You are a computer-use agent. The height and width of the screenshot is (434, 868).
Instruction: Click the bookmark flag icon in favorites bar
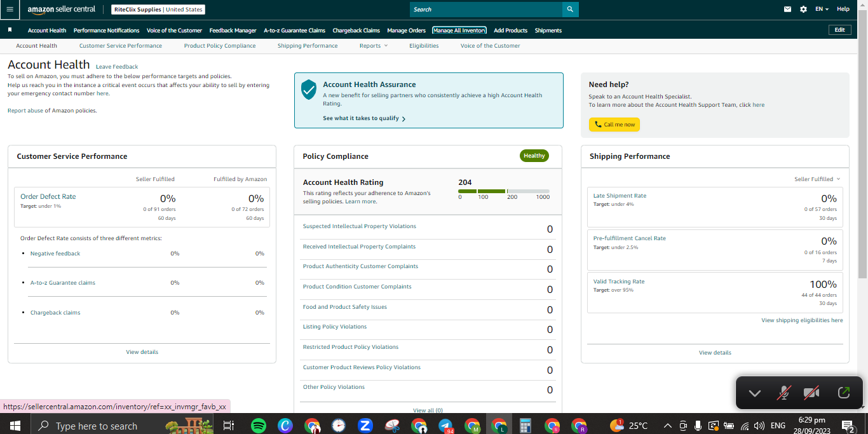click(x=10, y=30)
